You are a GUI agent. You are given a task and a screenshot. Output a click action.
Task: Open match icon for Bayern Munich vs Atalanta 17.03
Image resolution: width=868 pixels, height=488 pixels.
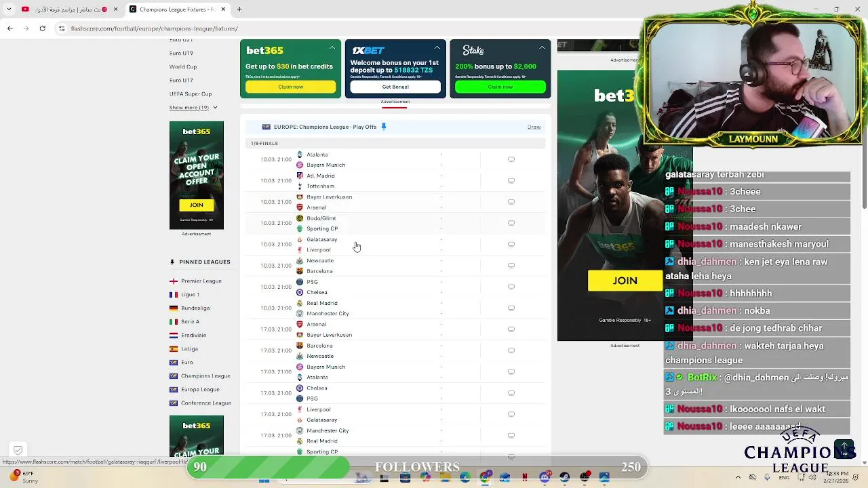pos(511,372)
